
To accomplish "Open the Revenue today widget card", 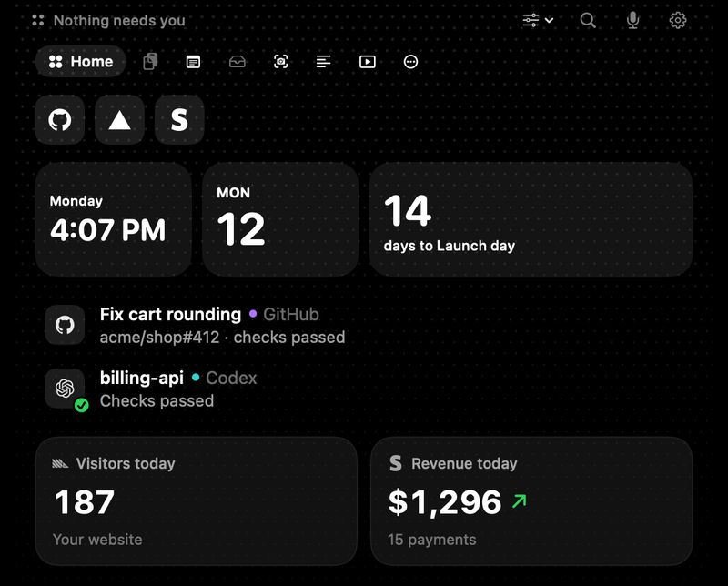I will (x=531, y=501).
